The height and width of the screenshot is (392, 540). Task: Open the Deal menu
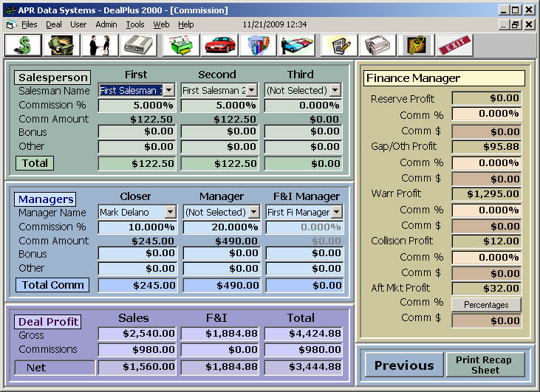pyautogui.click(x=54, y=24)
